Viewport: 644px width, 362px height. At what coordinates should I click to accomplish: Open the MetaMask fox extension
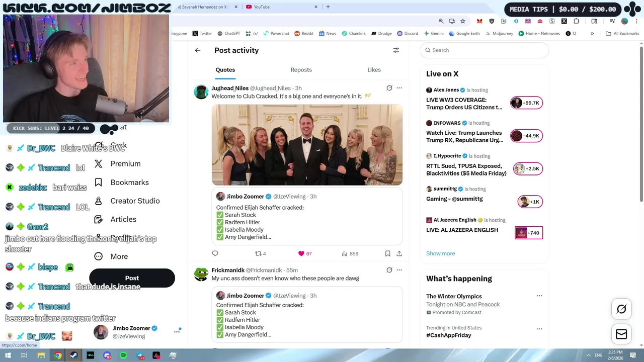point(479,21)
